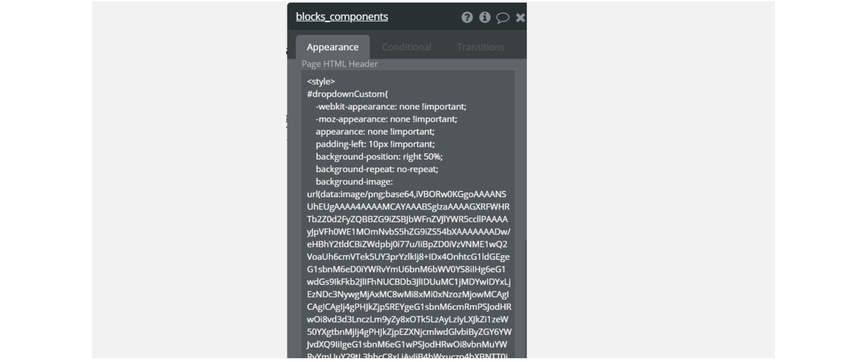This screenshot has height=362, width=868.
Task: Place cursor on the <style> line
Action: tap(321, 81)
